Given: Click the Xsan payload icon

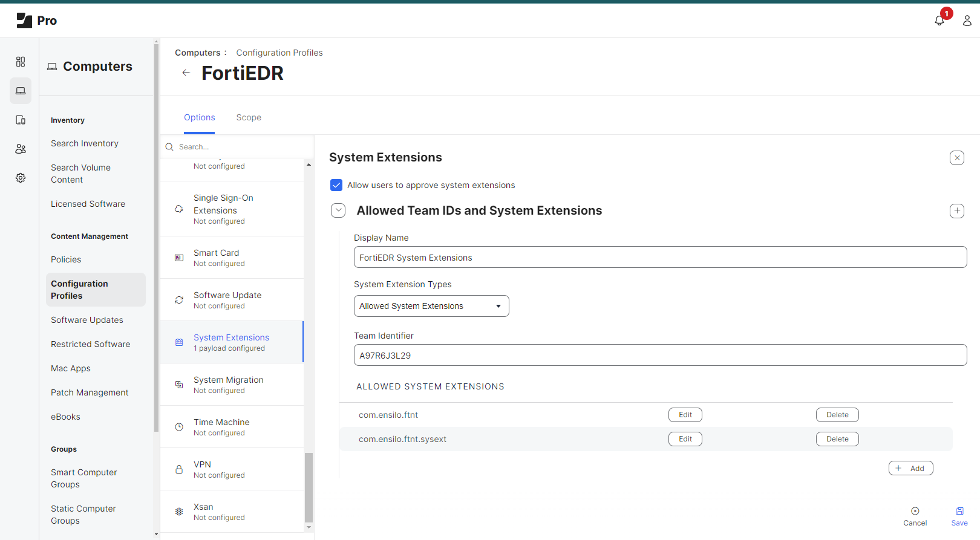Looking at the screenshot, I should pos(179,512).
